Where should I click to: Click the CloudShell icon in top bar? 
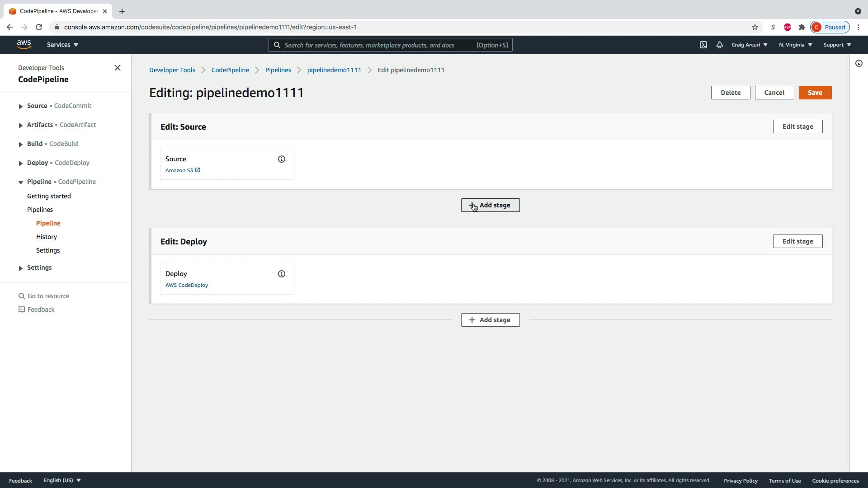(703, 45)
